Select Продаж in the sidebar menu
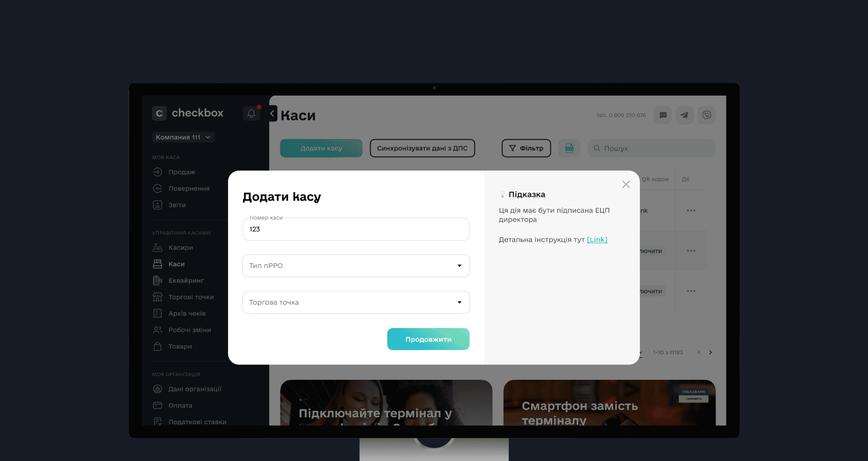 coord(181,172)
